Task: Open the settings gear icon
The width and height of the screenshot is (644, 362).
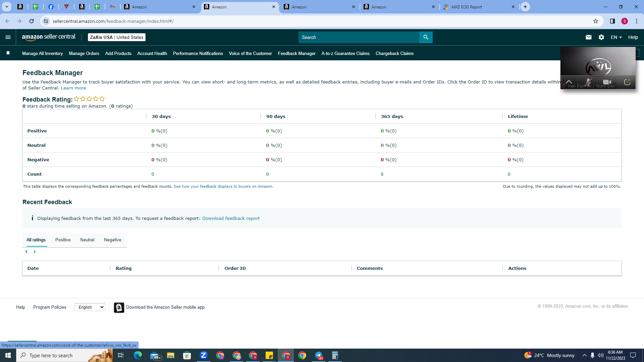Action: point(601,37)
